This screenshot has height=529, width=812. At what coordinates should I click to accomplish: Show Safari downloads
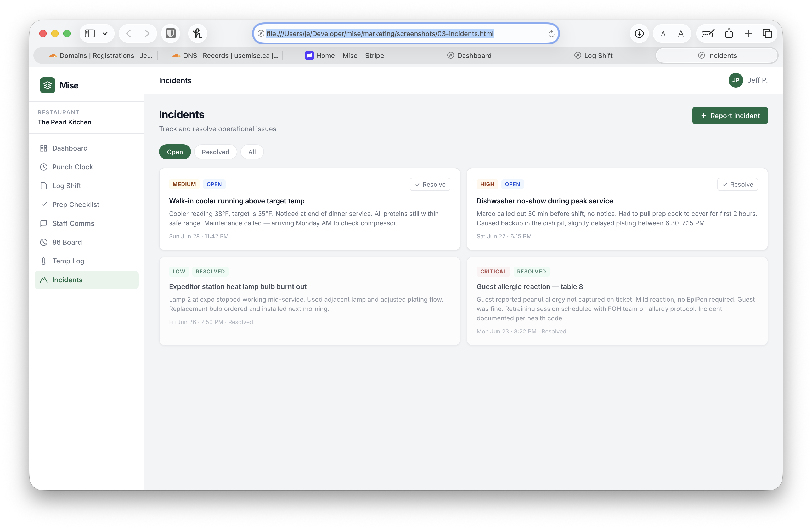[639, 33]
